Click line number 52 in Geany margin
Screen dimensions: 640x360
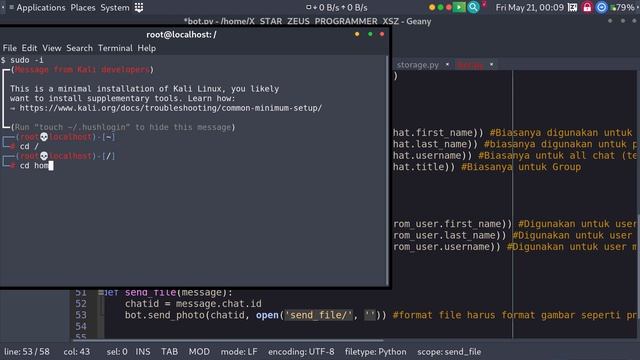pyautogui.click(x=81, y=304)
